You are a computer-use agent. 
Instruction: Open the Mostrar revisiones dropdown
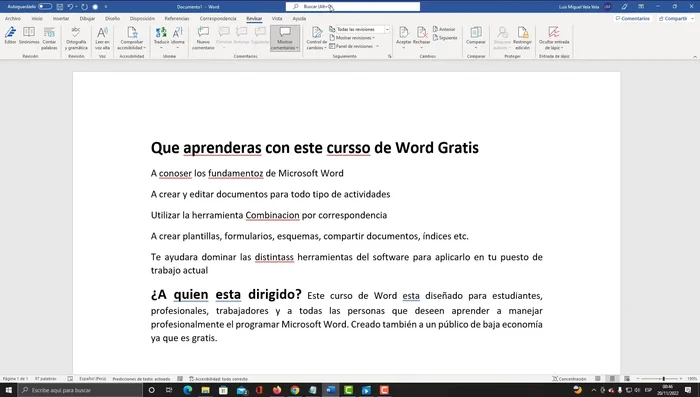coord(352,38)
